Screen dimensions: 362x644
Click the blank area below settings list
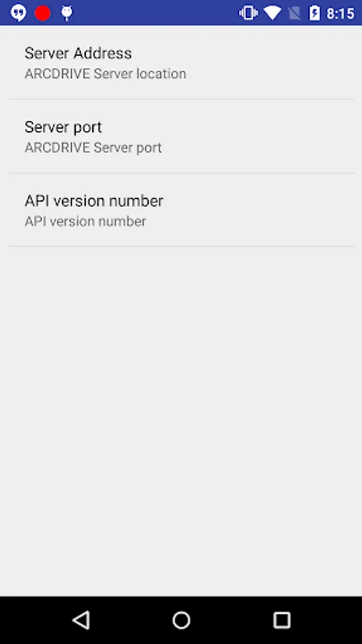coord(181,421)
